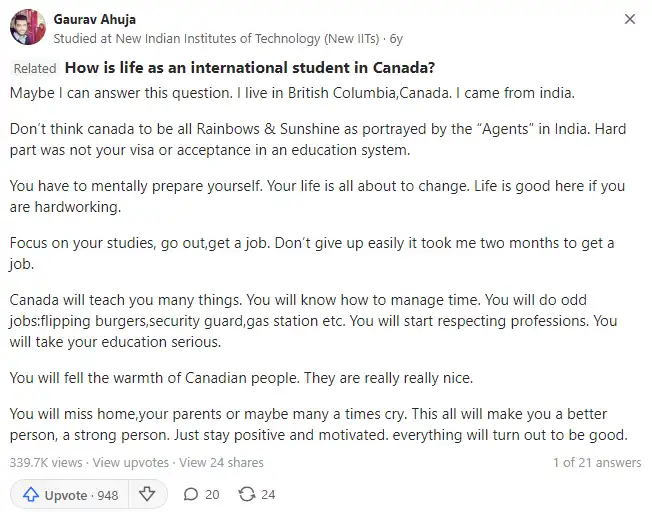Click the 24 shares count
This screenshot has width=652, height=512.
pyautogui.click(x=268, y=495)
